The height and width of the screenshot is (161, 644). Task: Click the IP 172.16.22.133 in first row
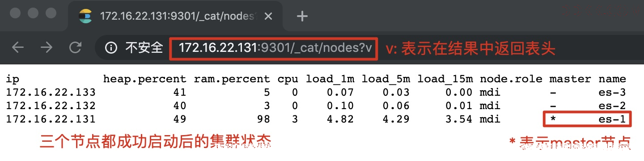click(51, 93)
